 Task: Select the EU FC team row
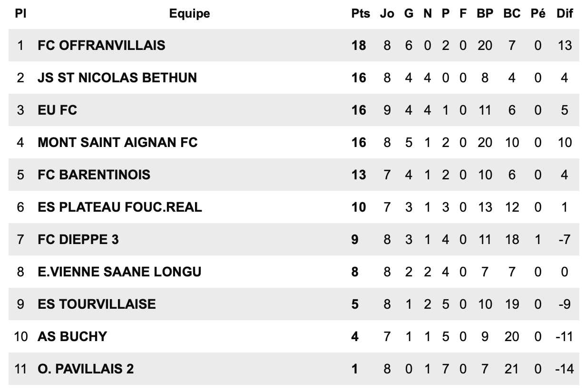pyautogui.click(x=57, y=110)
